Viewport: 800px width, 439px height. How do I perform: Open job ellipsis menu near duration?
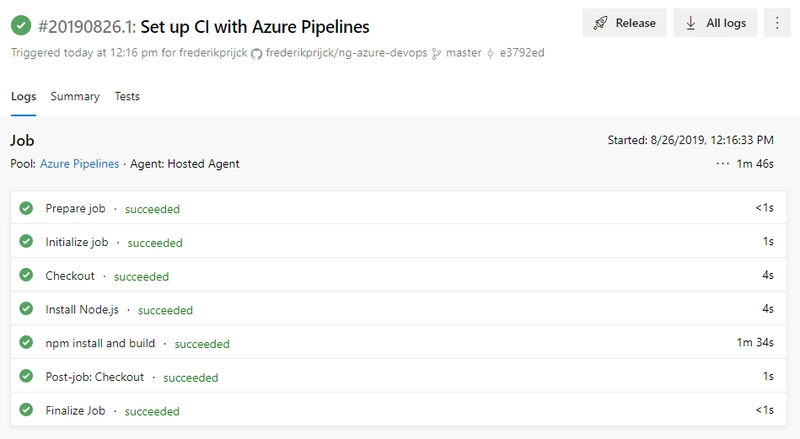[723, 164]
